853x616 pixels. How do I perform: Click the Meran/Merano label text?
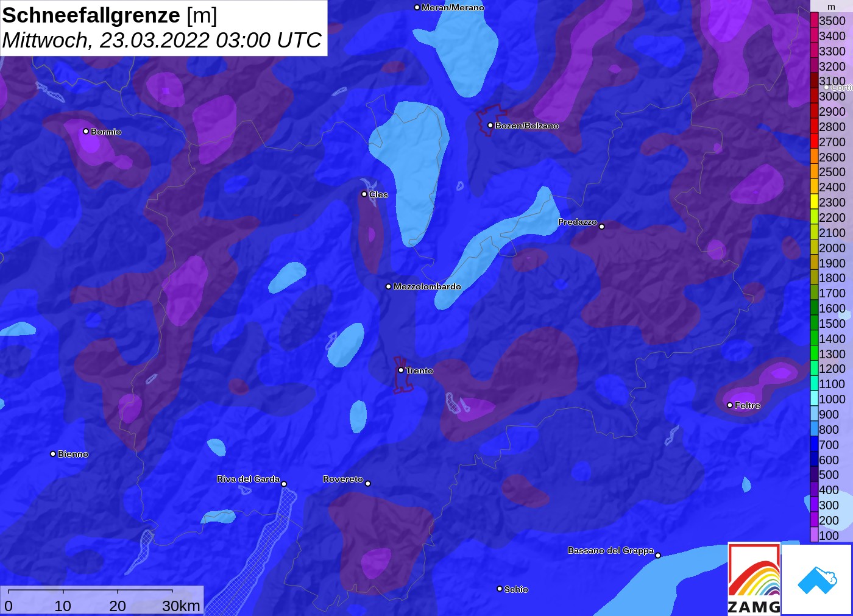point(453,7)
